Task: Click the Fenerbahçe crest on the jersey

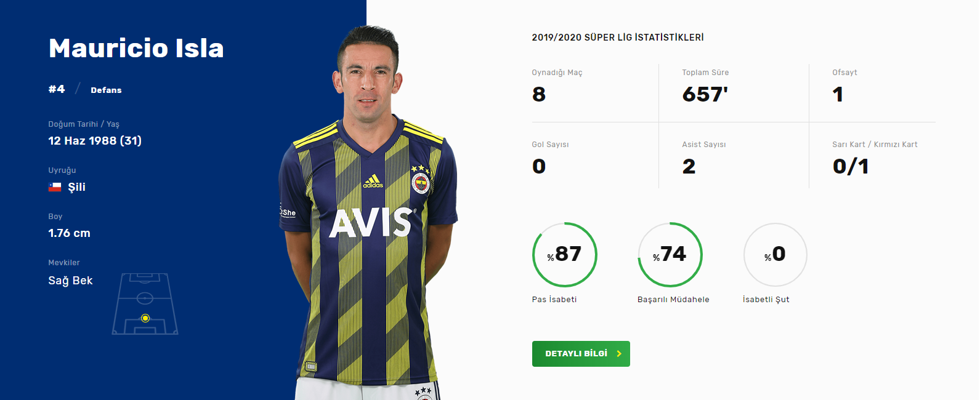Action: (421, 182)
